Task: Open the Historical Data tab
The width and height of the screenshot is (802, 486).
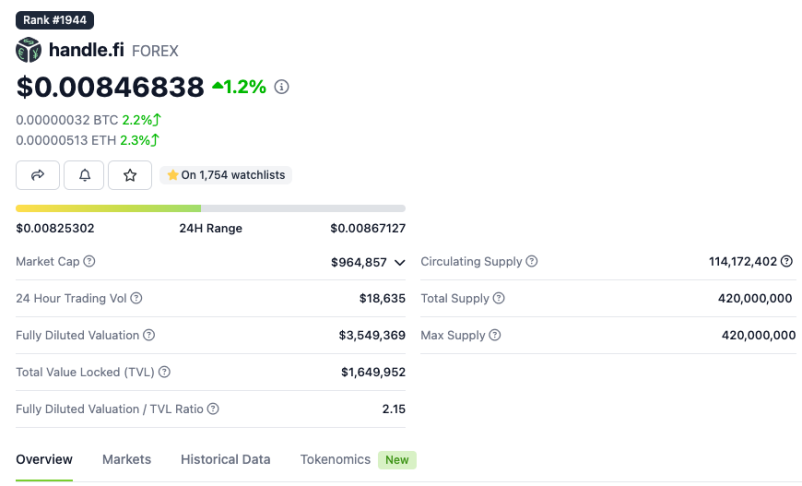Action: 225,459
